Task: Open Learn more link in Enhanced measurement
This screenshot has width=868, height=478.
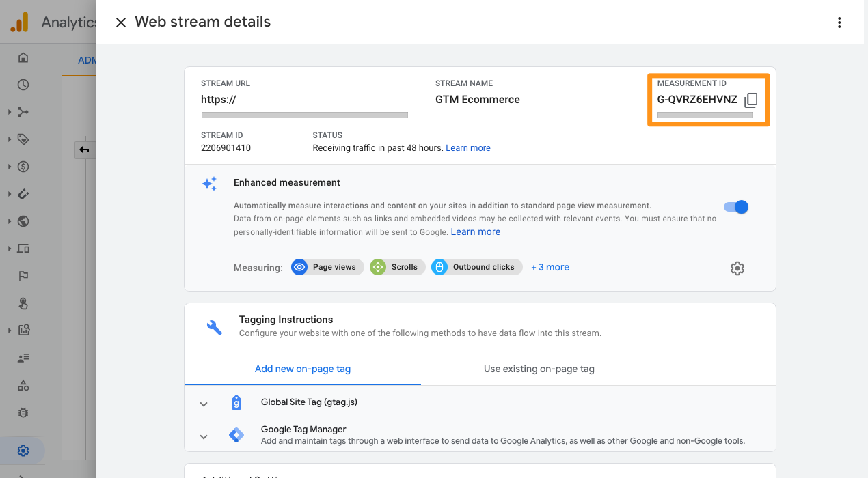Action: 476,232
